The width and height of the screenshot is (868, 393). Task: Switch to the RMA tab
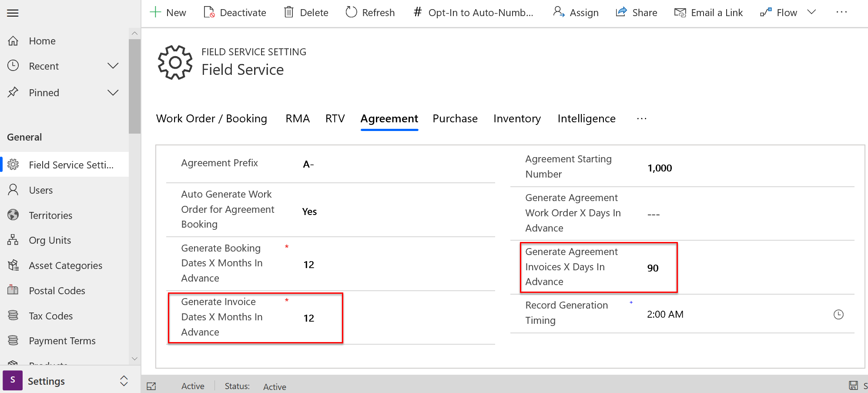298,118
